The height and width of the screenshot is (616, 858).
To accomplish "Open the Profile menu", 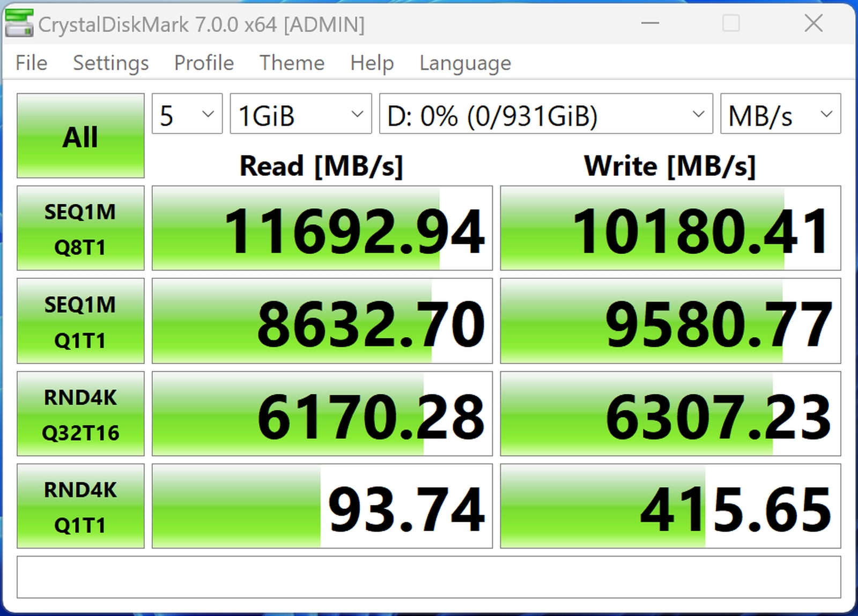I will coord(204,63).
